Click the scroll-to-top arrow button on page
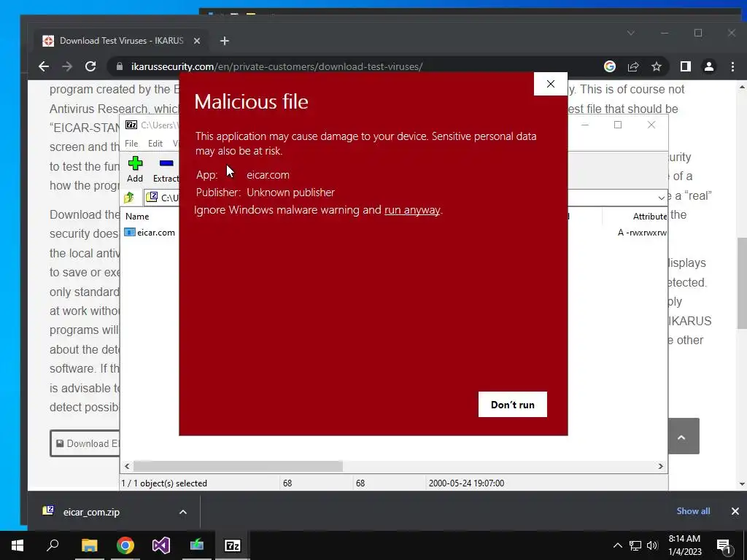Image resolution: width=747 pixels, height=560 pixels. click(682, 437)
